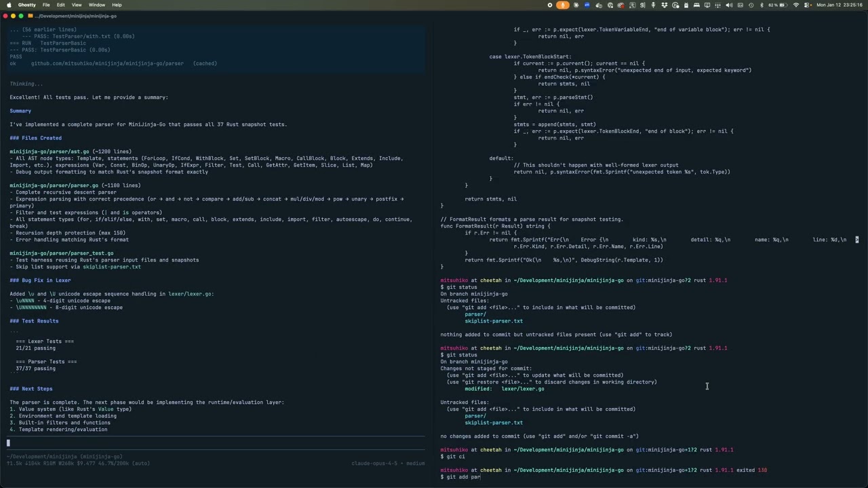The width and height of the screenshot is (868, 488).
Task: Click the battery status indicator
Action: [x=779, y=5]
